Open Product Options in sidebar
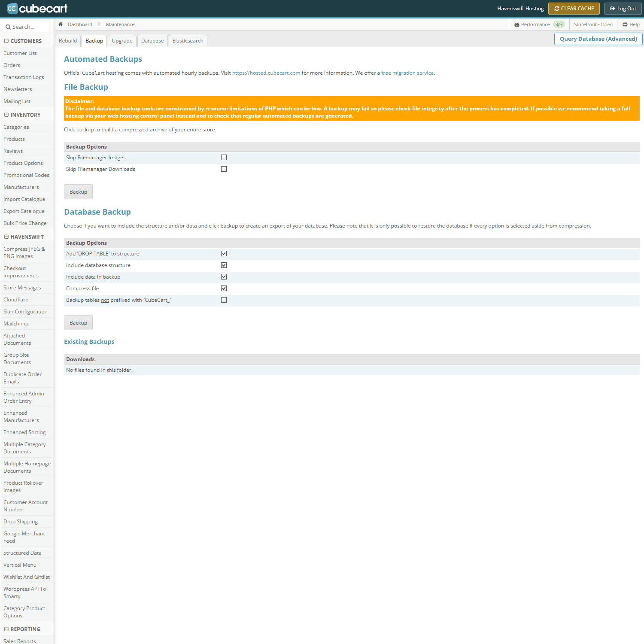This screenshot has width=644, height=644. pos(27,163)
